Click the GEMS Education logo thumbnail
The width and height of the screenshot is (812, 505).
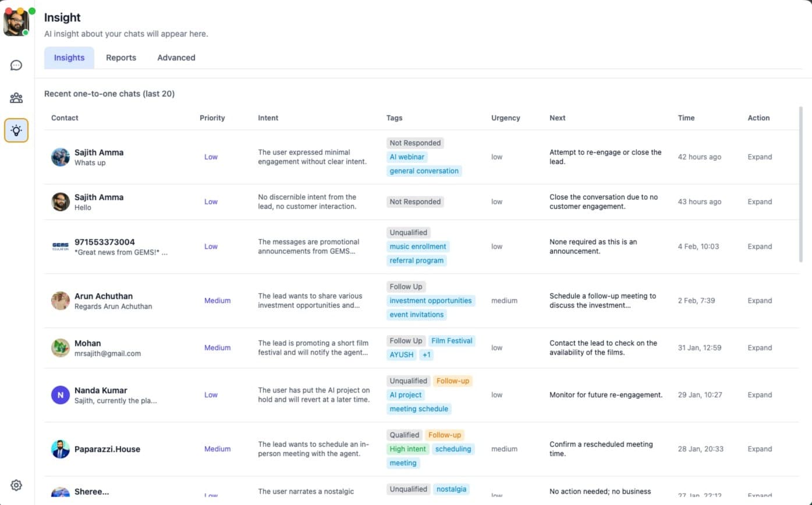point(60,246)
